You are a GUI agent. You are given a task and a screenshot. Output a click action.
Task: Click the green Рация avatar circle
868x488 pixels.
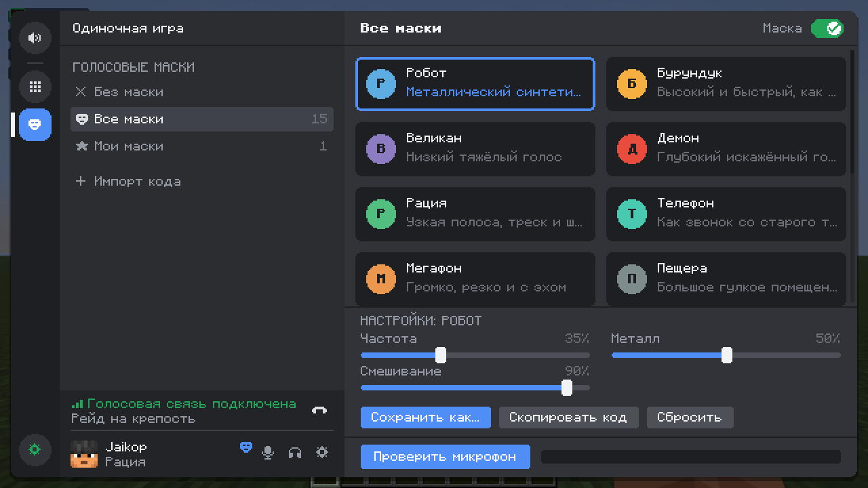[381, 214]
